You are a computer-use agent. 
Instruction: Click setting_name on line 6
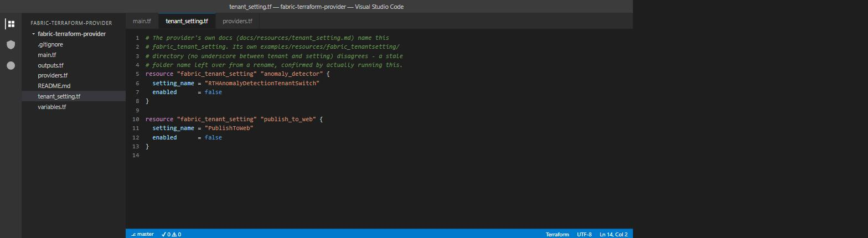pyautogui.click(x=173, y=83)
